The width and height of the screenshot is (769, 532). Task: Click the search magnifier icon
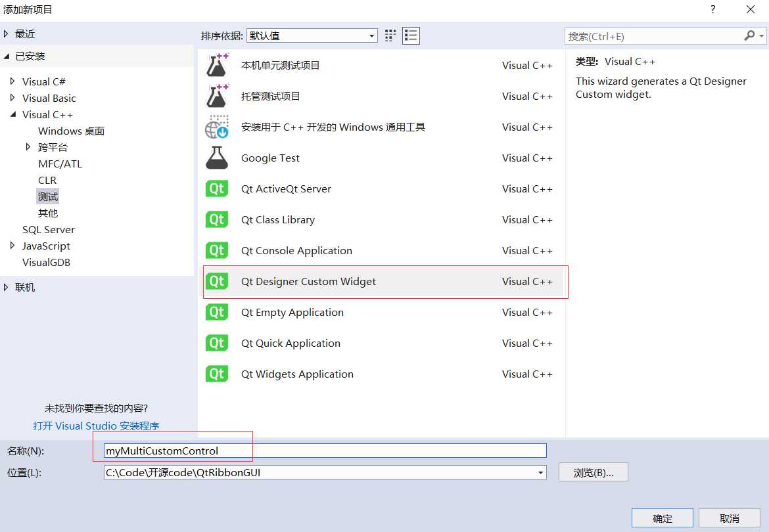749,35
